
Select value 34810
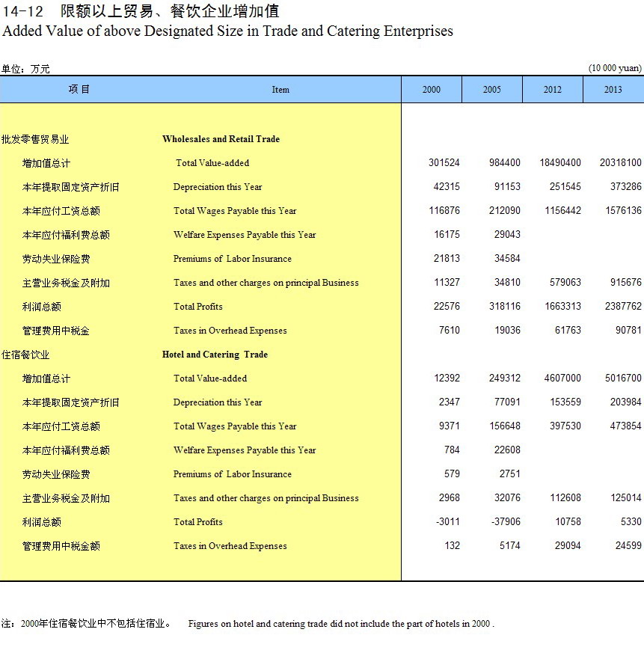tap(507, 282)
